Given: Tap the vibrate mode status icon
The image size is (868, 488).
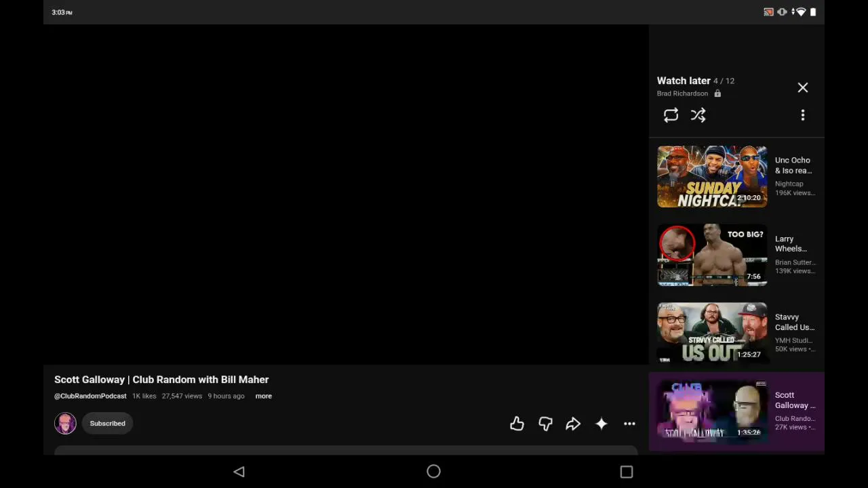Looking at the screenshot, I should coord(783,12).
